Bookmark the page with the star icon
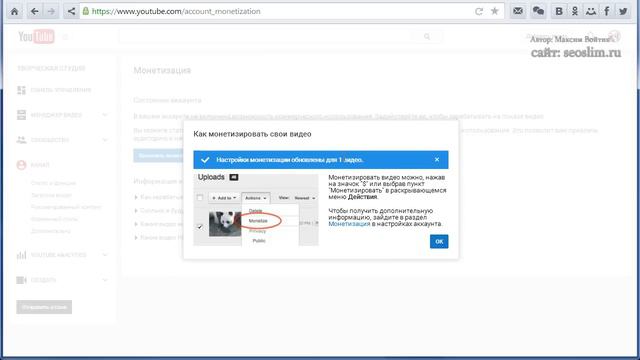Image resolution: width=640 pixels, height=360 pixels. 495,11
